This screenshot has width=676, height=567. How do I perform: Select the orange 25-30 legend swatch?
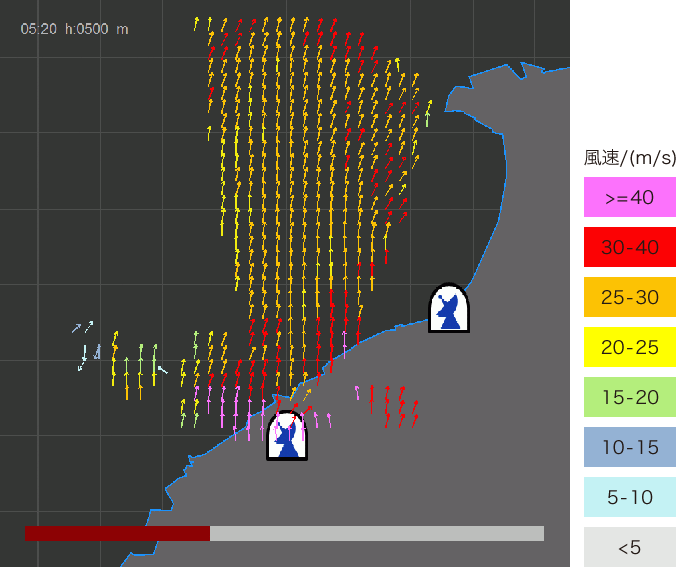coord(630,297)
